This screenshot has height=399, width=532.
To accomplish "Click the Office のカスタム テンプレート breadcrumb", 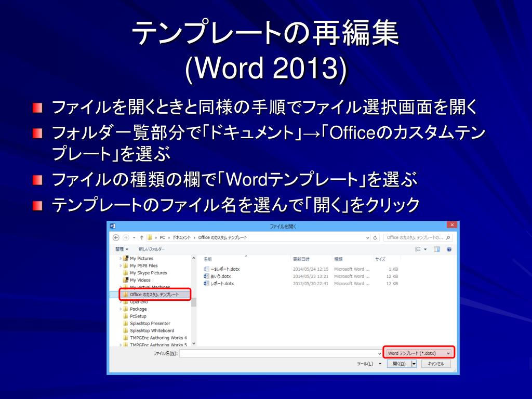I will [x=222, y=237].
